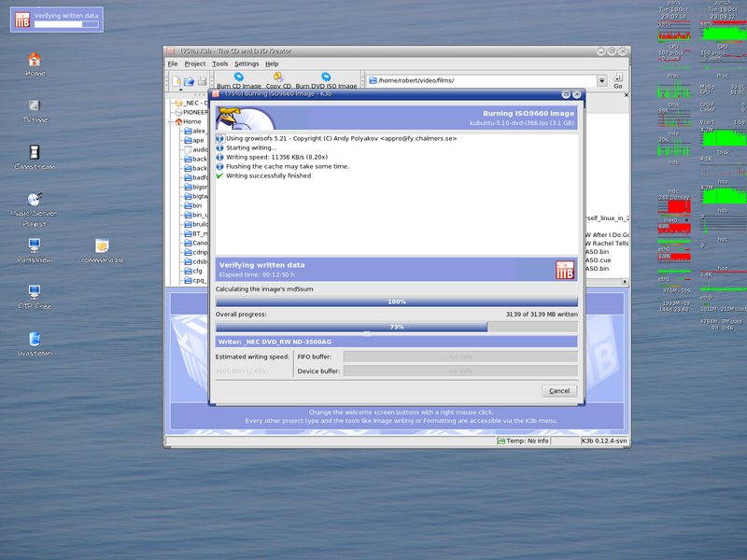Select the Home node in the folder tree
747x560 pixels.
coord(188,121)
